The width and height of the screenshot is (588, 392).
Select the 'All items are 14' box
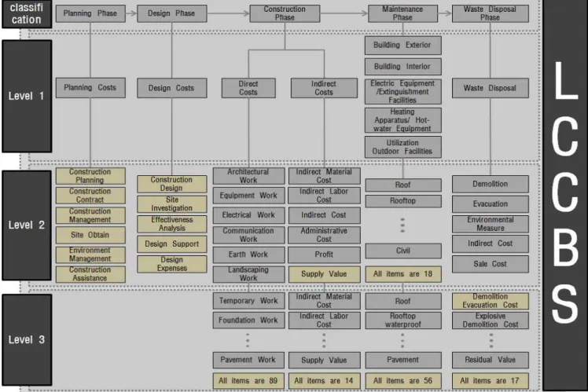coord(324,381)
